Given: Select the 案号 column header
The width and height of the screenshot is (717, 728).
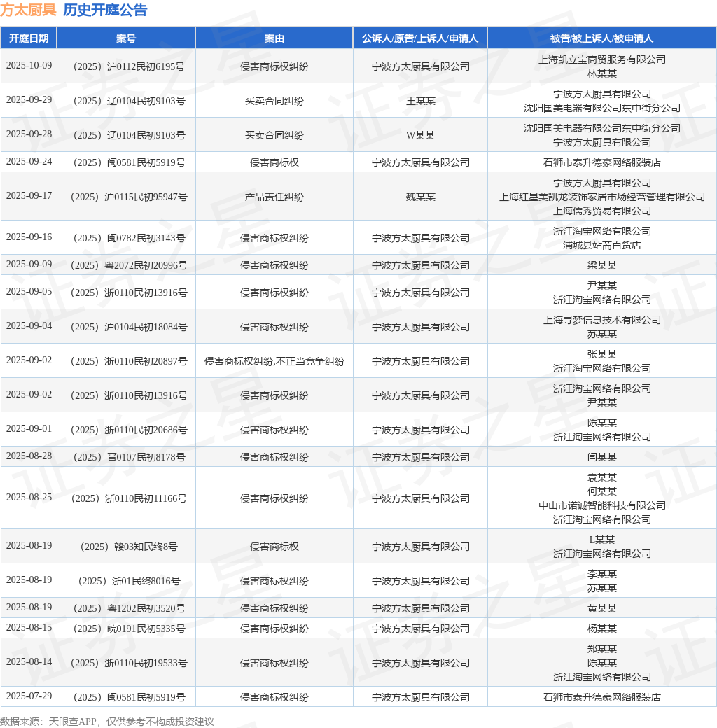Looking at the screenshot, I should coord(126,38).
